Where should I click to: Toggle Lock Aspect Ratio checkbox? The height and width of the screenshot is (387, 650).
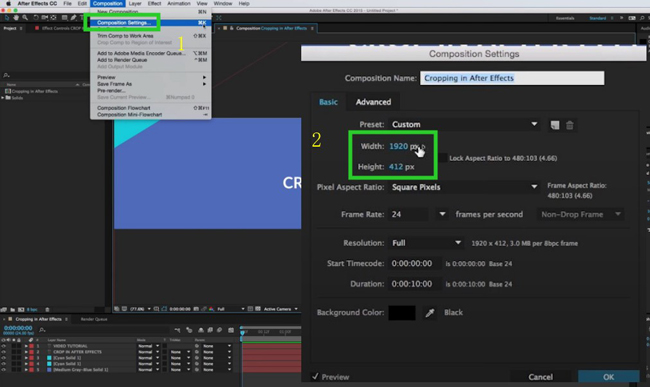pyautogui.click(x=443, y=158)
